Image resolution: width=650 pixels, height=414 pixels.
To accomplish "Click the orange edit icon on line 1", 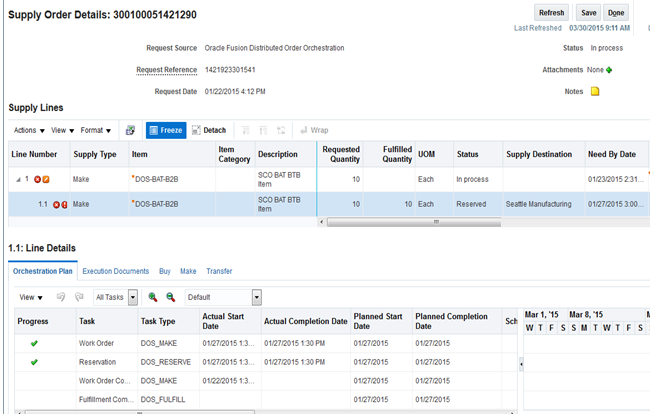I will (x=46, y=179).
